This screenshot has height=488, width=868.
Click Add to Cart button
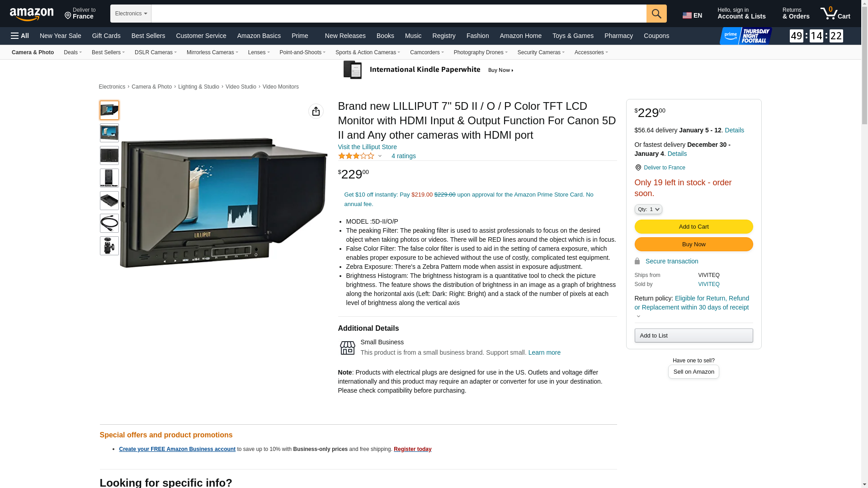tap(693, 227)
